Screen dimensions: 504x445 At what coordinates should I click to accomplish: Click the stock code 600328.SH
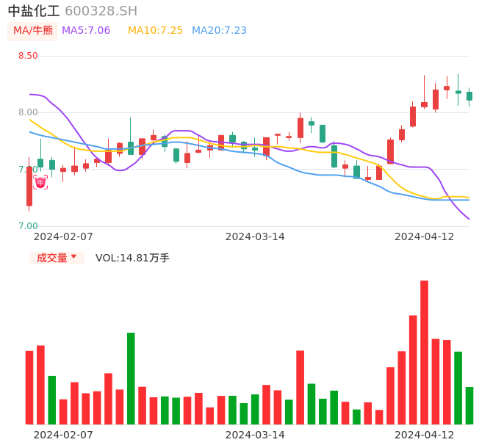point(101,11)
